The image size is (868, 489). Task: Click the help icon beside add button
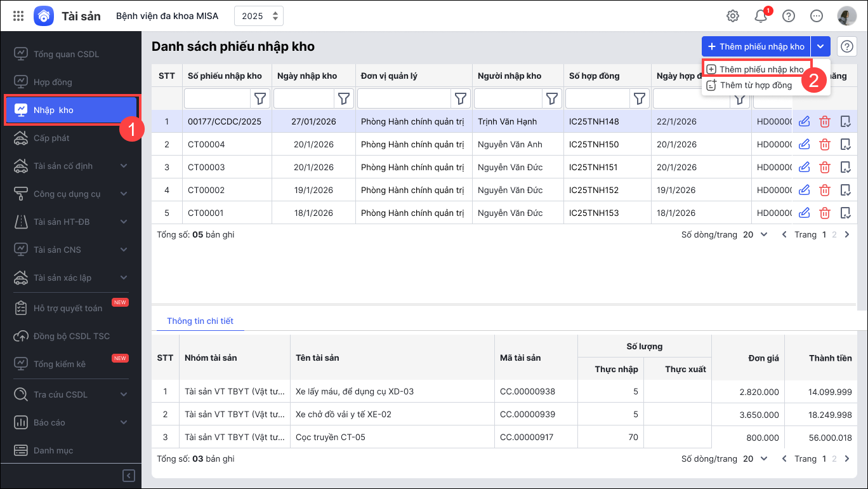click(x=847, y=46)
